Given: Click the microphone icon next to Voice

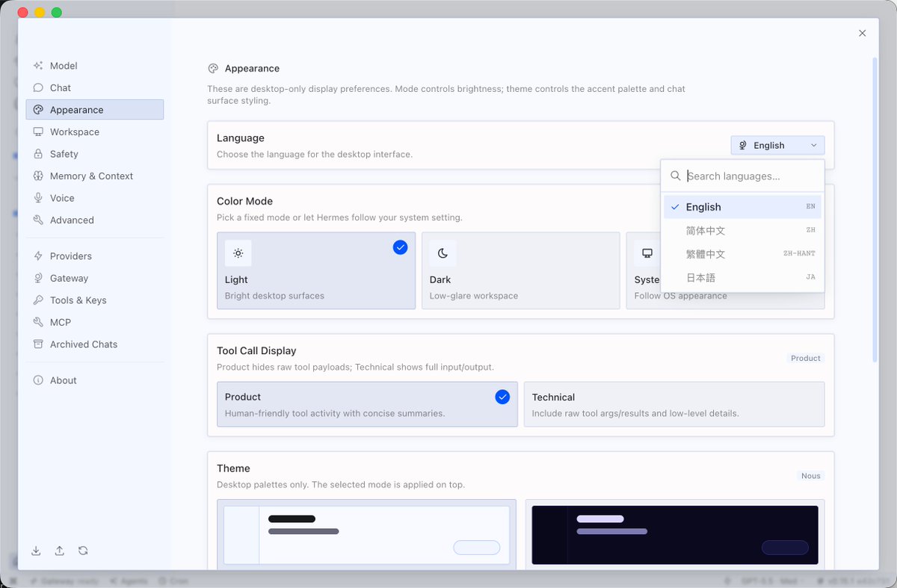Looking at the screenshot, I should (x=38, y=198).
